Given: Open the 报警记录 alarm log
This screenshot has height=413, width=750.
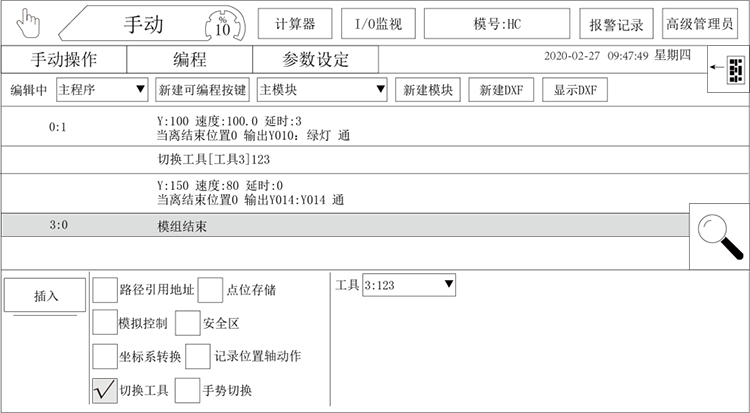Looking at the screenshot, I should [x=615, y=23].
